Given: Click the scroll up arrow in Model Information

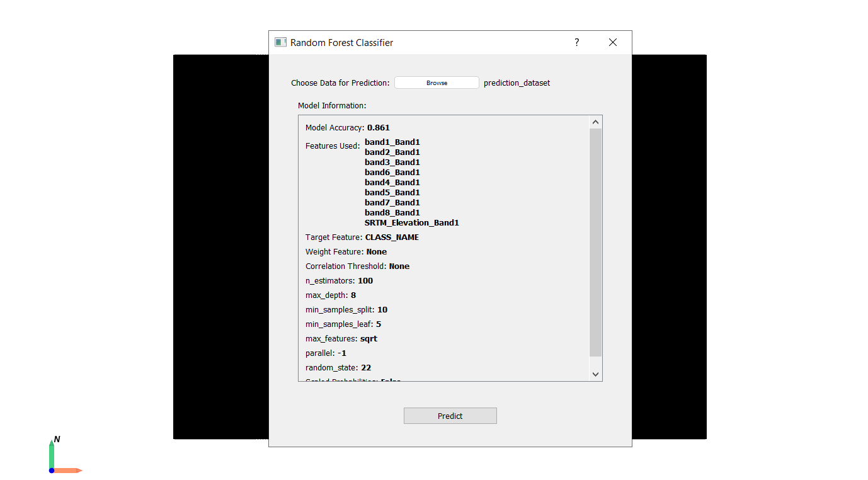Looking at the screenshot, I should pos(595,122).
